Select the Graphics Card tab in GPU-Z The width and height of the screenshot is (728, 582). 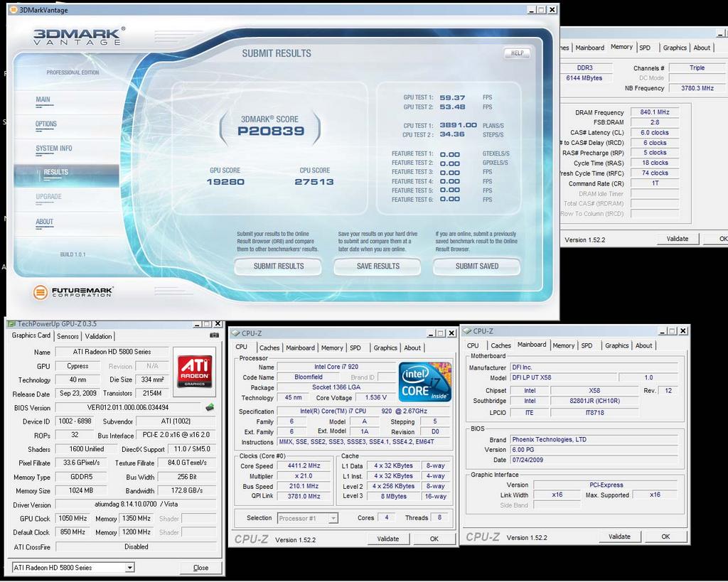[31, 335]
